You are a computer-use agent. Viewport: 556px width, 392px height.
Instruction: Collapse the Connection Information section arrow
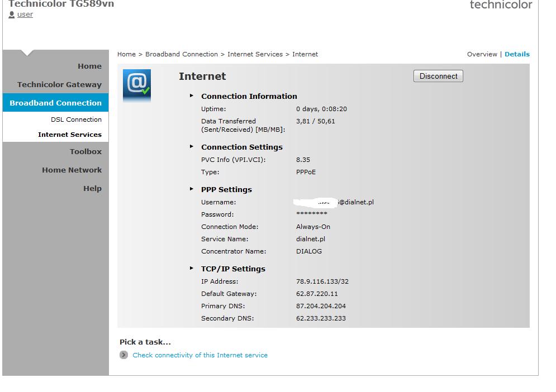[x=192, y=95]
